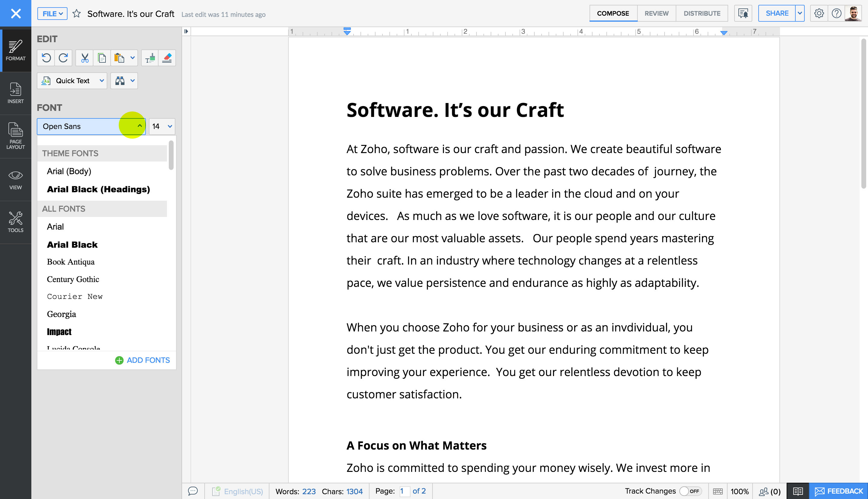Viewport: 868px width, 499px height.
Task: Switch to the Distribute tab
Action: pos(701,13)
